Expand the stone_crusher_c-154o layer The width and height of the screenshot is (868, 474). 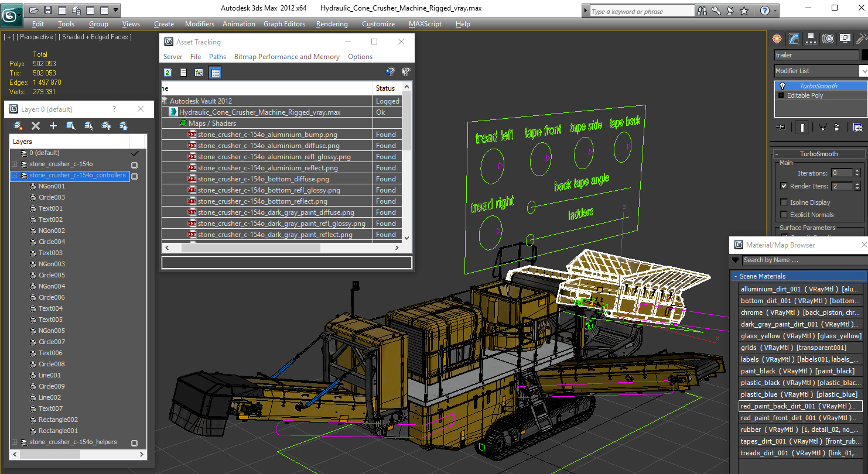point(14,164)
